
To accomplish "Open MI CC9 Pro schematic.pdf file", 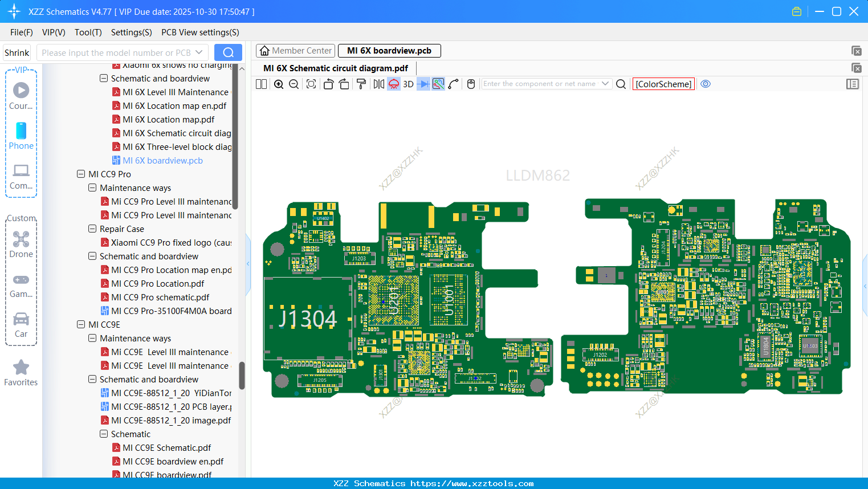I will pos(160,298).
